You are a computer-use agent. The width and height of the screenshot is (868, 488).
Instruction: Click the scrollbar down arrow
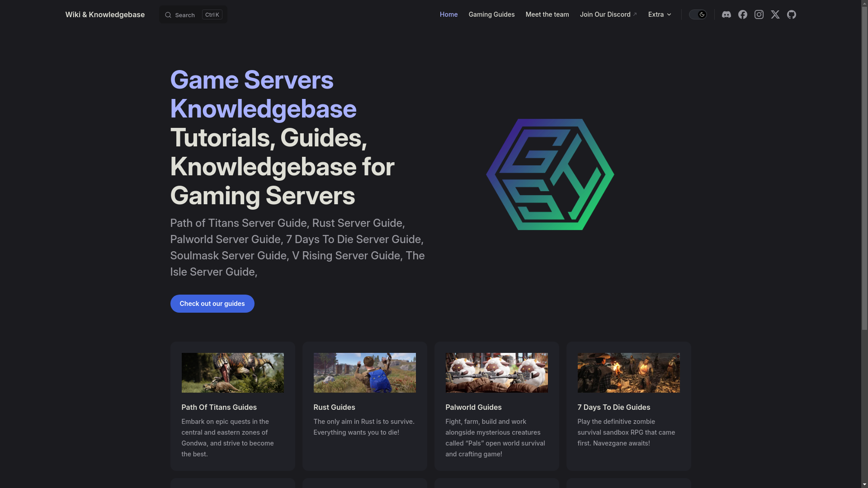[x=864, y=484]
